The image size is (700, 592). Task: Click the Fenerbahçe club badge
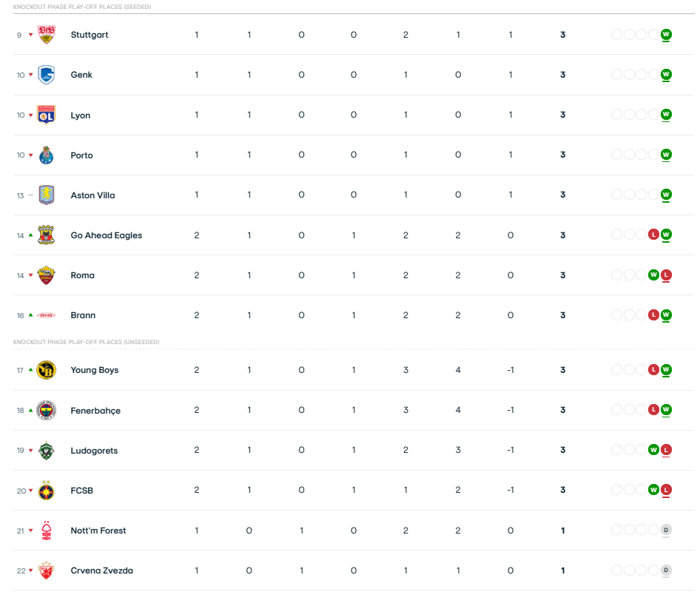click(x=47, y=411)
